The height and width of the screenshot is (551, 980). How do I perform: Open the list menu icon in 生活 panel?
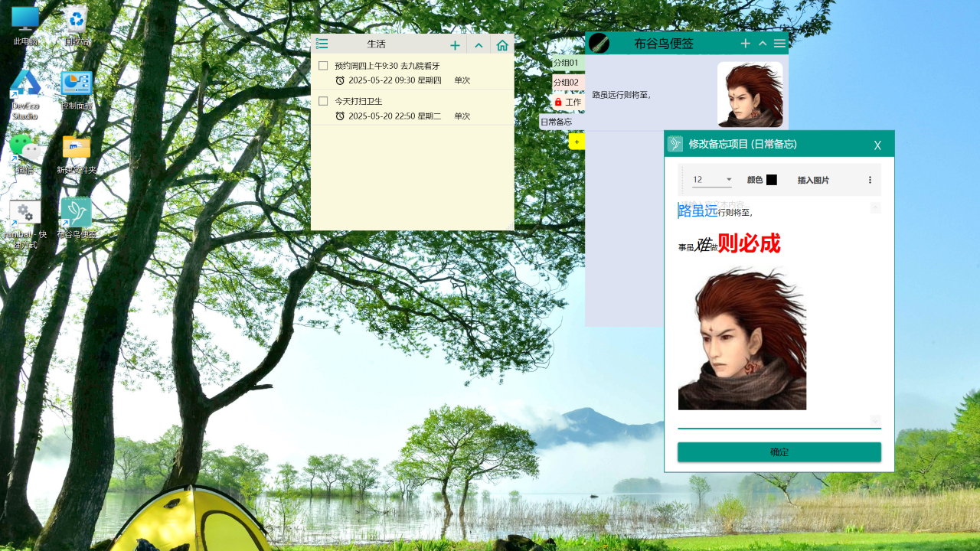(322, 44)
